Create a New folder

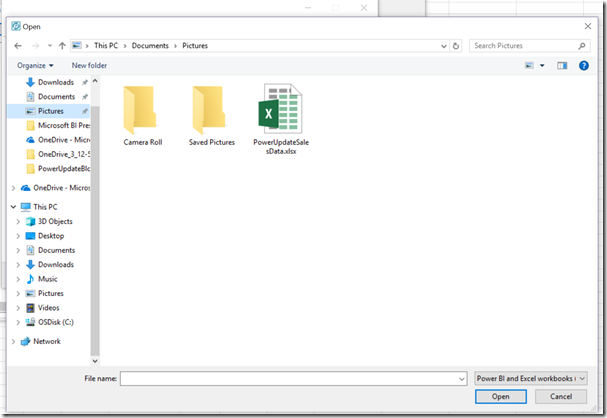(89, 65)
